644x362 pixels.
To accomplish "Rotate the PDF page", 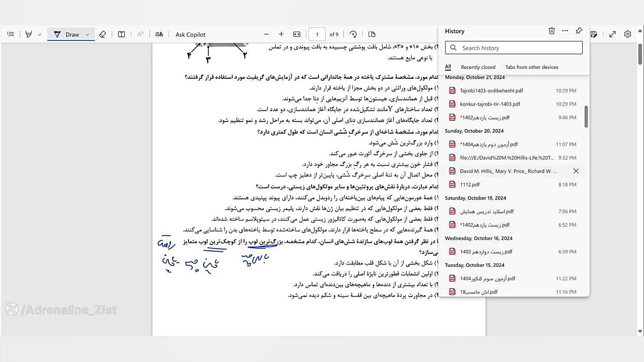I will [353, 34].
